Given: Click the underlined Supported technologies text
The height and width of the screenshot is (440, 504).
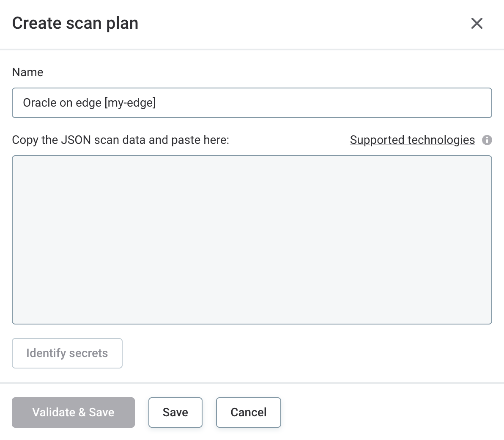Looking at the screenshot, I should pyautogui.click(x=412, y=140).
